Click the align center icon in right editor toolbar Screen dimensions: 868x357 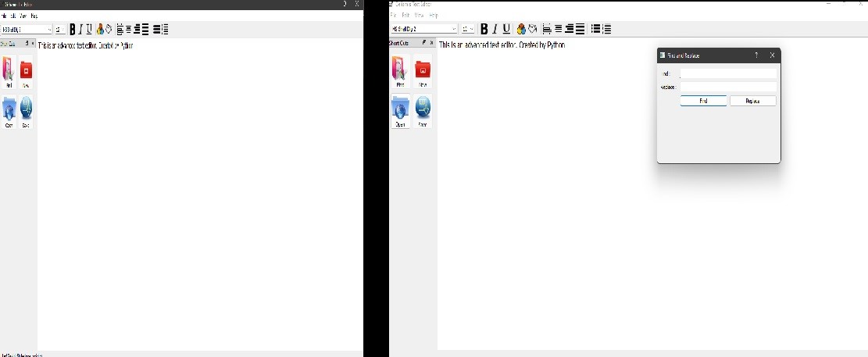coord(558,29)
